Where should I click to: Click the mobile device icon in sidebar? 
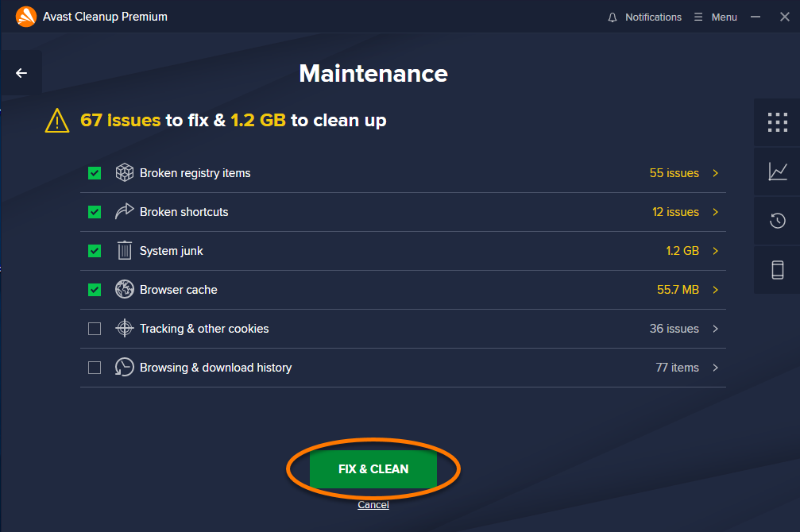point(778,270)
